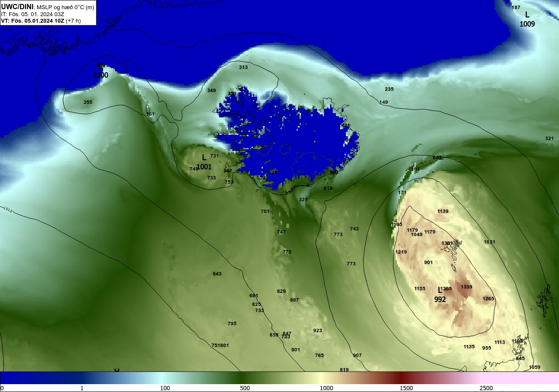Click the height value 887
The width and height of the screenshot is (559, 392).
[x=294, y=300]
